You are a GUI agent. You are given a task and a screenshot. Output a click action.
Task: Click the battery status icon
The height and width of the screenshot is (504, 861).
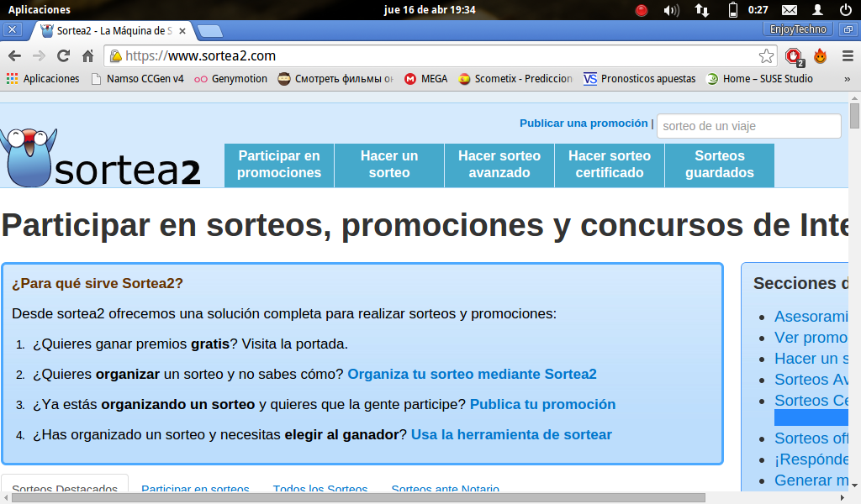click(x=732, y=10)
